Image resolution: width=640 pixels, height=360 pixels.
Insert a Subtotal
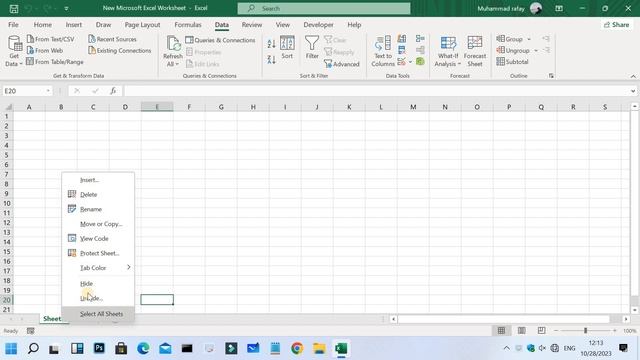[512, 62]
